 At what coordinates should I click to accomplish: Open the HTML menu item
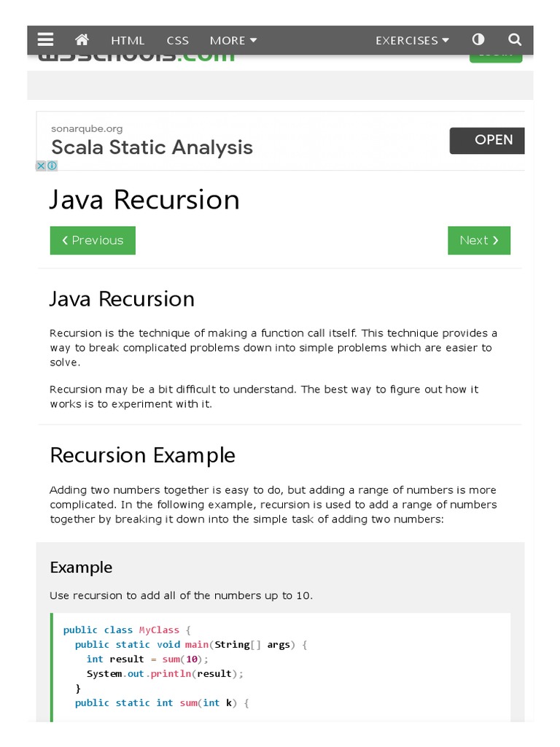tap(128, 41)
